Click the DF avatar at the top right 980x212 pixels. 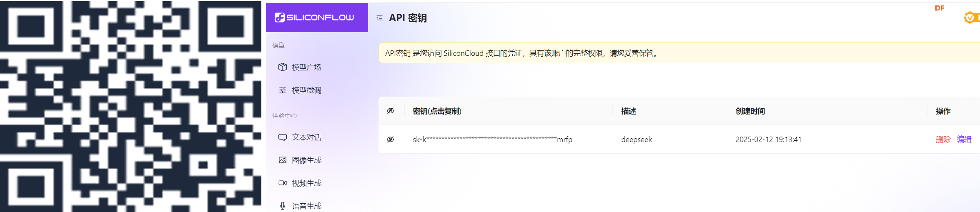(940, 8)
